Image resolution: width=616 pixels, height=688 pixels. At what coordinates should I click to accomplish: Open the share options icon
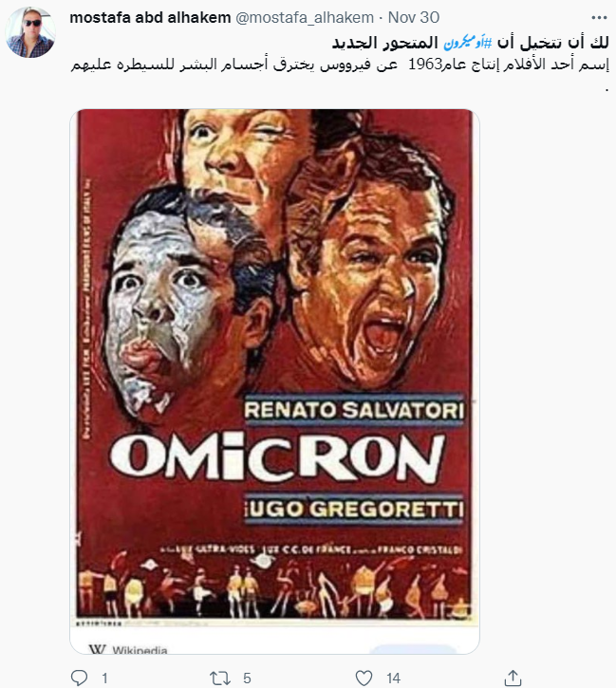(x=513, y=678)
